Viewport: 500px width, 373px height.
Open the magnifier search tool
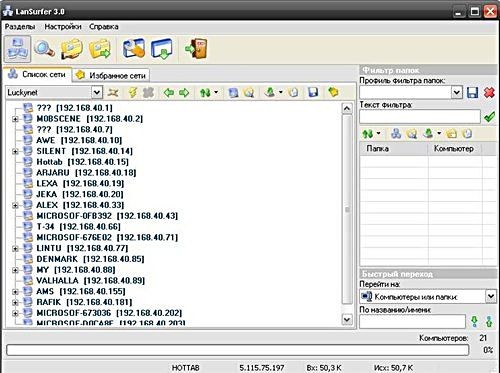click(x=45, y=49)
